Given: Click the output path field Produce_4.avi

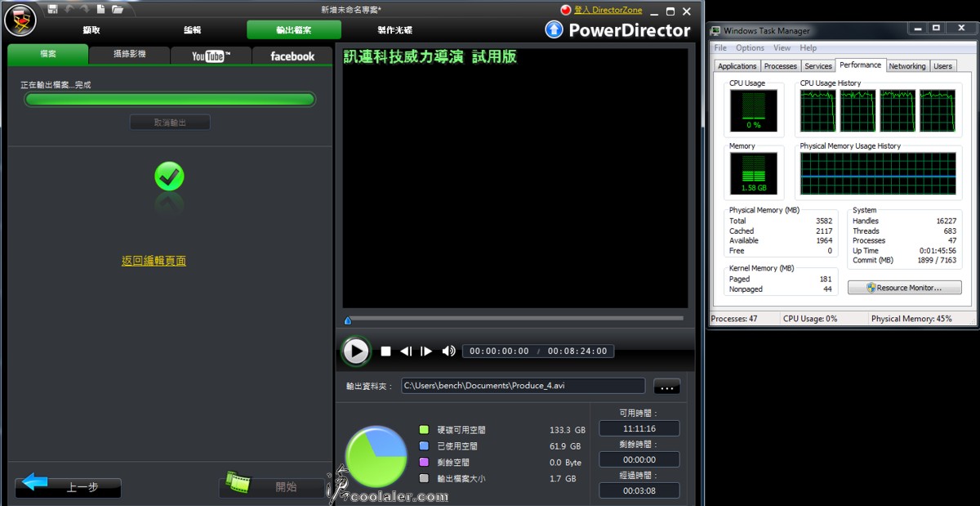Looking at the screenshot, I should click(523, 386).
